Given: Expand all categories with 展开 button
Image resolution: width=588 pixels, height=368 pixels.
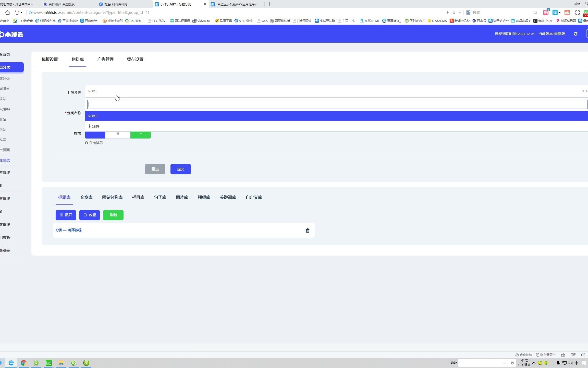Looking at the screenshot, I should 66,215.
